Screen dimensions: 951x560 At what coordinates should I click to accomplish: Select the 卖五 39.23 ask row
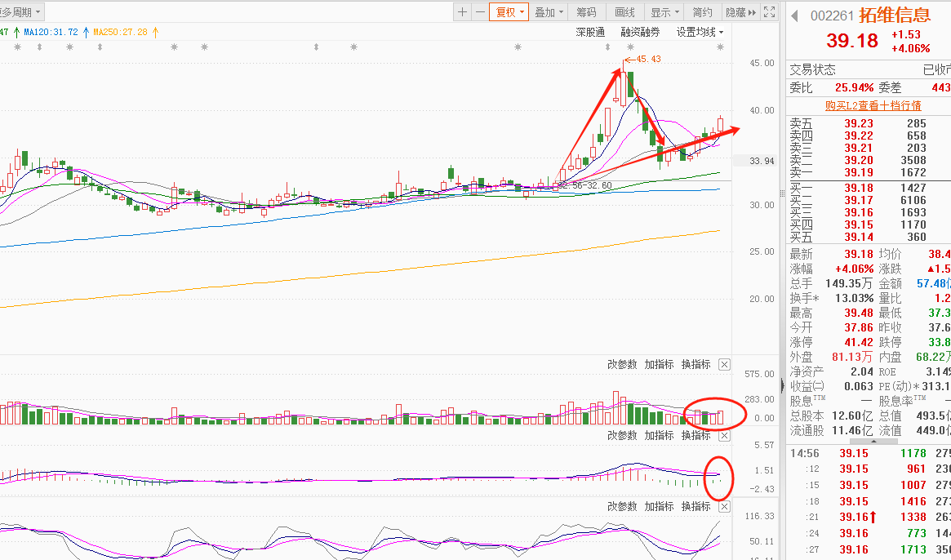tap(869, 124)
